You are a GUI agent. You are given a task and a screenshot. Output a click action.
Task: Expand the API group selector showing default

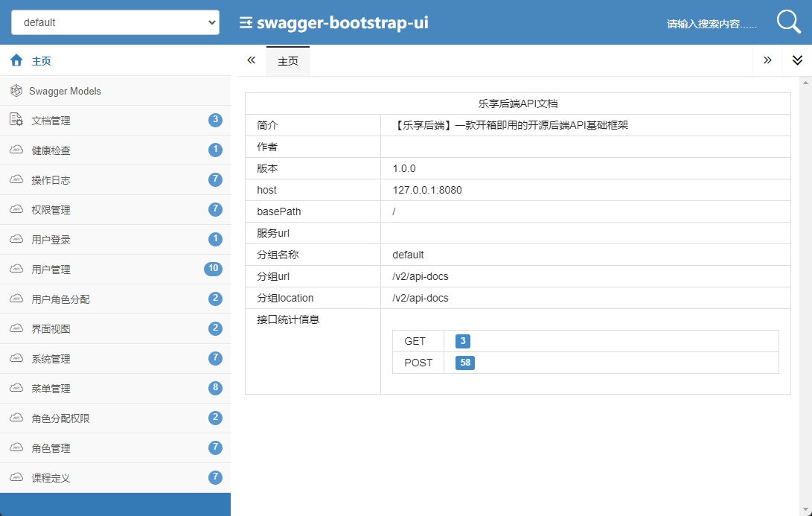(x=115, y=22)
